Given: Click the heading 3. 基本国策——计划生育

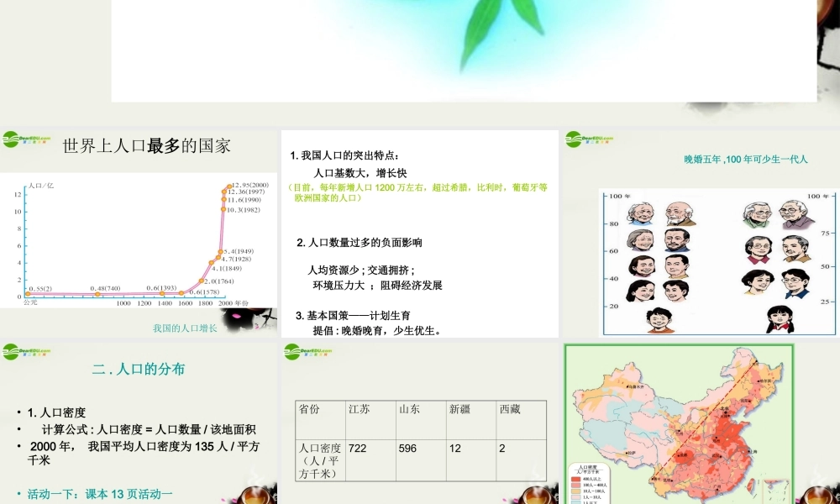Looking at the screenshot, I should coord(353,316).
